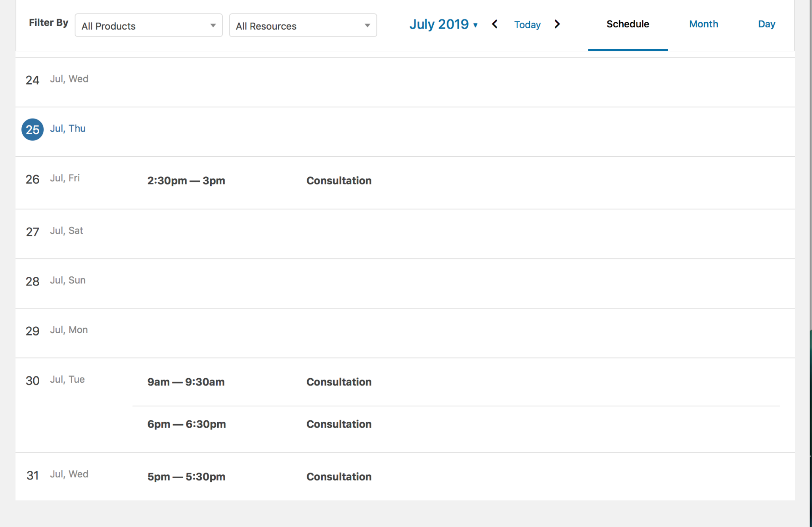The width and height of the screenshot is (812, 527).
Task: Select the highlighted date 25 circle
Action: click(x=33, y=130)
